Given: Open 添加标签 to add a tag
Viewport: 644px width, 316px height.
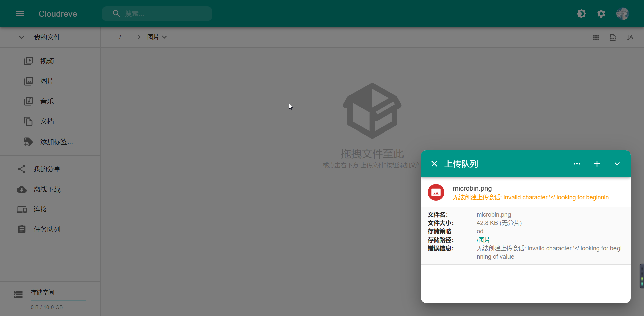Looking at the screenshot, I should tap(29, 141).
